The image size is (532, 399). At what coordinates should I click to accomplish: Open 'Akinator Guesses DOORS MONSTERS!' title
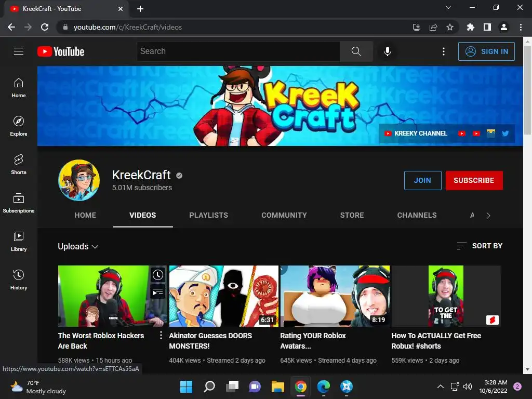[x=210, y=341]
